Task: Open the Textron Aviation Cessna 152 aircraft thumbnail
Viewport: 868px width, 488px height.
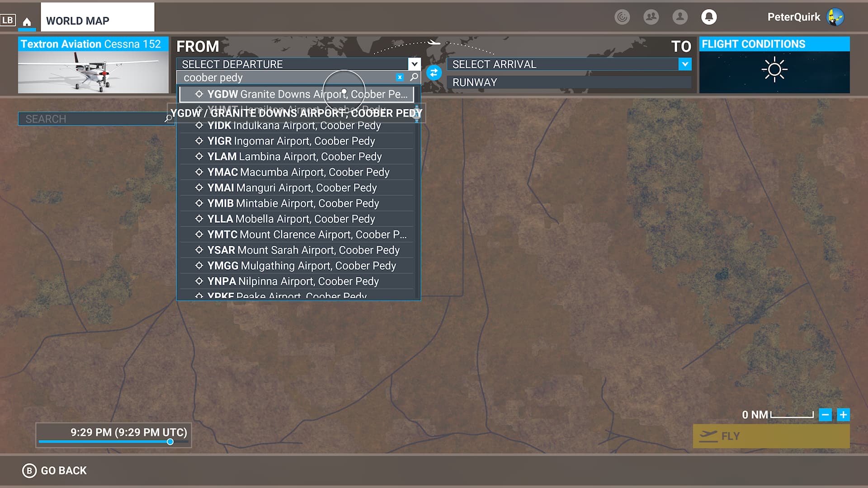Action: (93, 66)
